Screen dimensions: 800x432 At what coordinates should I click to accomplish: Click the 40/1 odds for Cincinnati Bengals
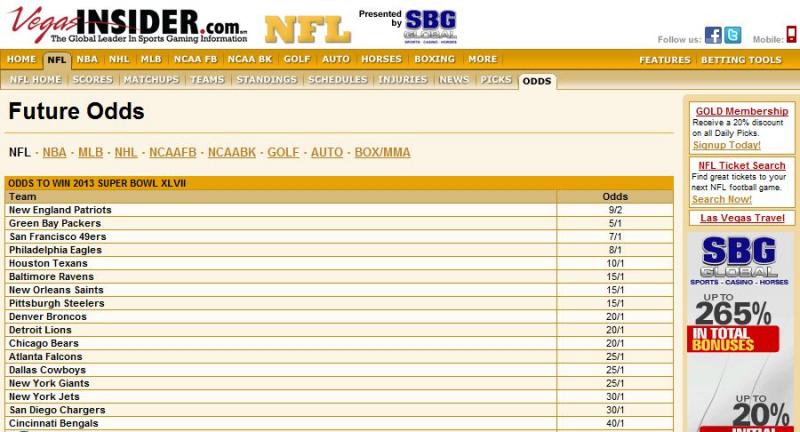point(615,423)
